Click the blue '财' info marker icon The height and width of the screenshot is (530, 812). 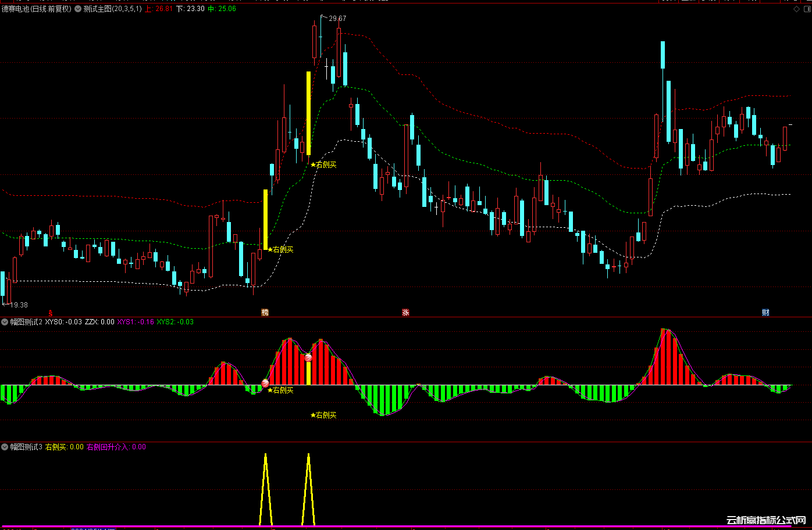coord(765,313)
